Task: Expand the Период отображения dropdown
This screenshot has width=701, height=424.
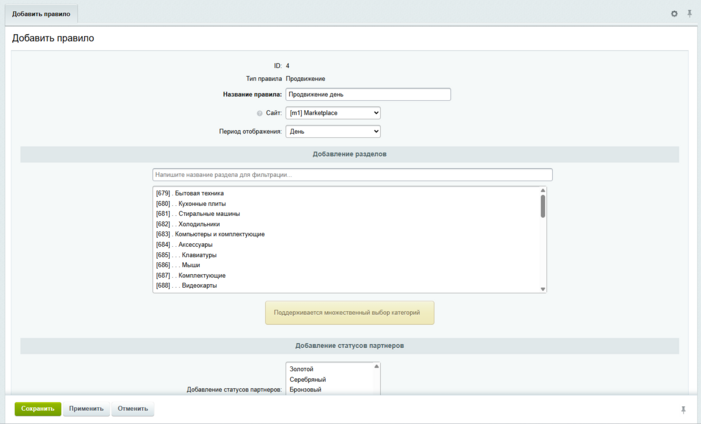Action: tap(333, 131)
